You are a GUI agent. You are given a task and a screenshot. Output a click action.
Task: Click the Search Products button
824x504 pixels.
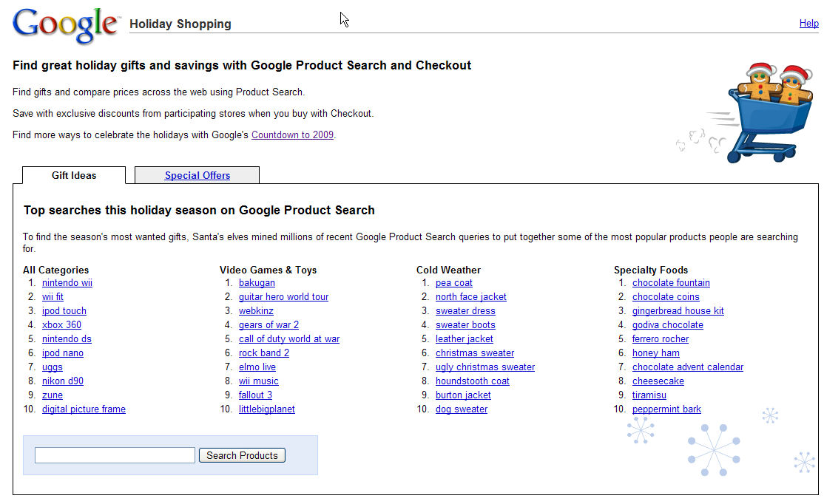tap(243, 455)
